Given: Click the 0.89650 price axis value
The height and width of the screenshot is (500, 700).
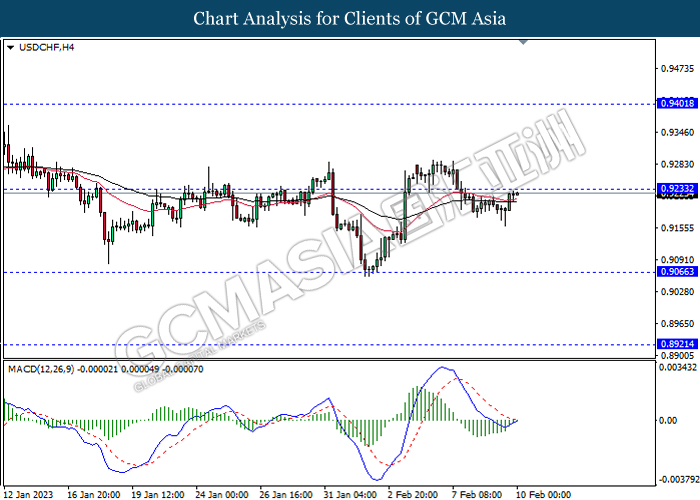Looking at the screenshot, I should tap(677, 323).
